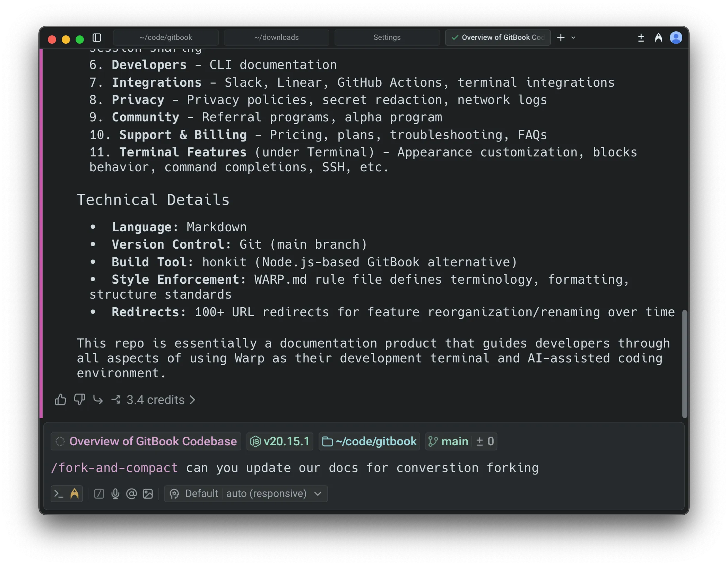Image resolution: width=728 pixels, height=566 pixels.
Task: Open the user account avatar
Action: point(676,38)
